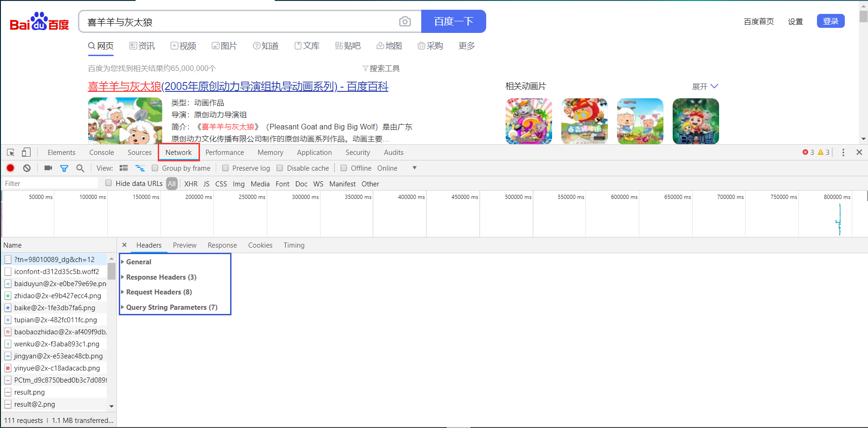Expand Query String Parameters (7) section
868x428 pixels.
(x=169, y=307)
